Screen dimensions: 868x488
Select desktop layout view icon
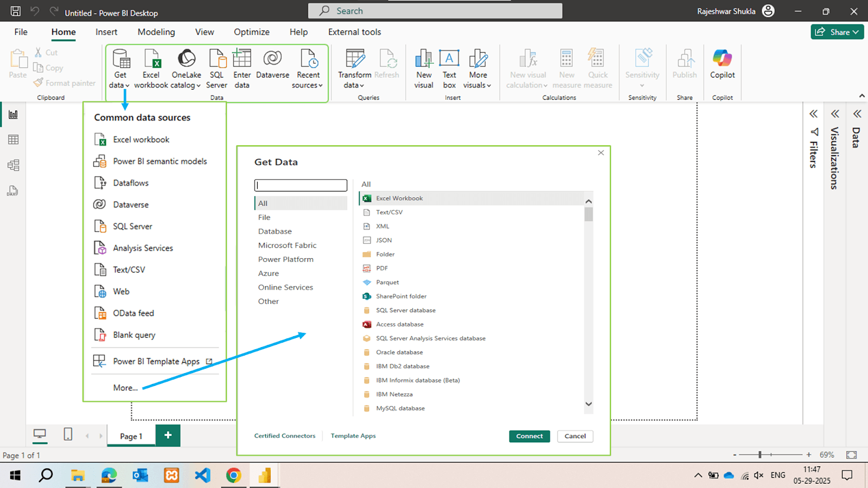[x=40, y=434]
